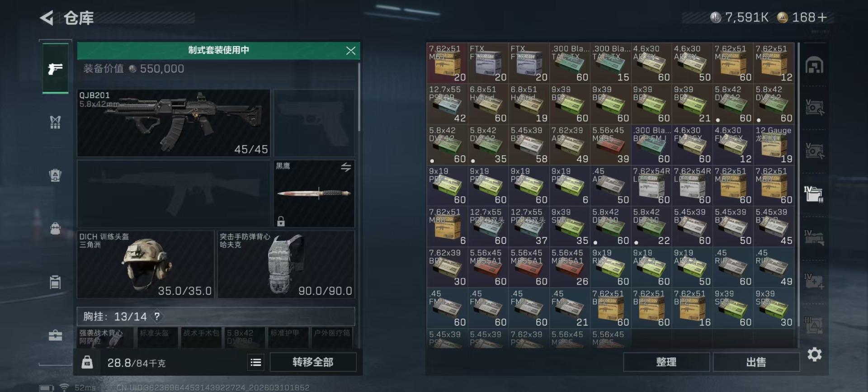Screen dimensions: 868x392
Task: Toggle the list view icon beside 转移全部
Action: tap(256, 362)
